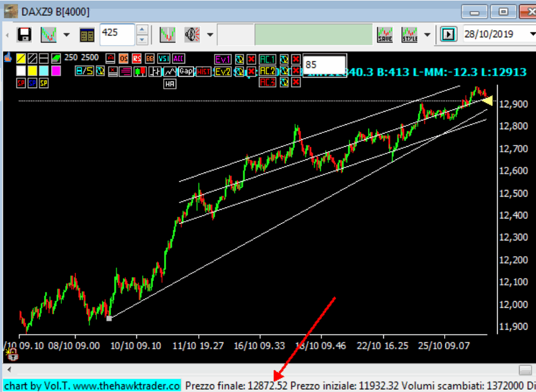Pick the cyan color swatch

(44, 71)
